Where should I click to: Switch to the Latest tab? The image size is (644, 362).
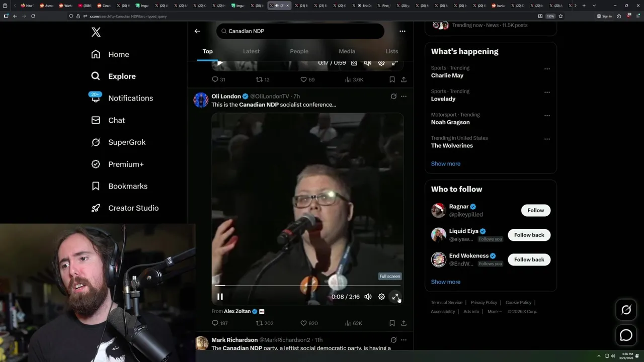point(251,51)
